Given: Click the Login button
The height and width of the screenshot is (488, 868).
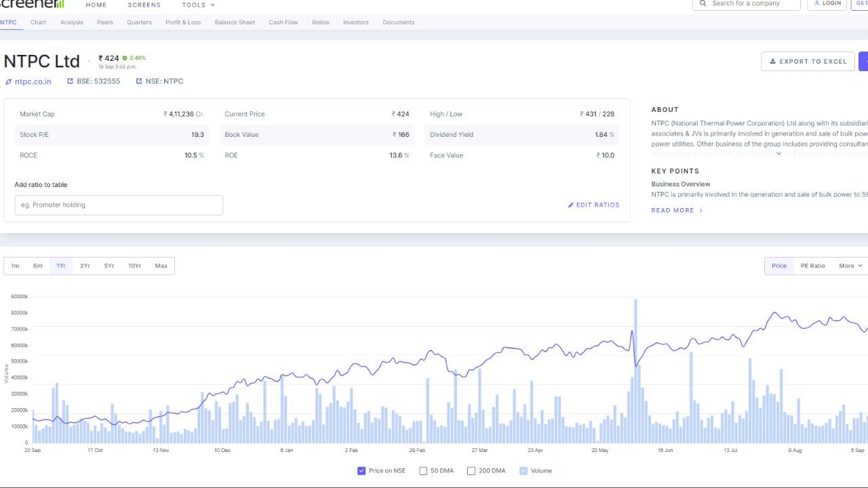Looking at the screenshot, I should pos(827,3).
